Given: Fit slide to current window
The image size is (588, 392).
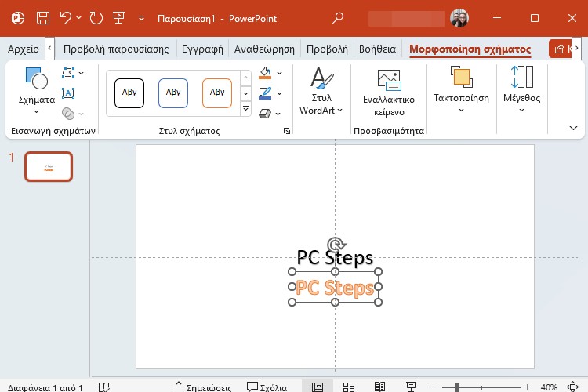Looking at the screenshot, I should coord(572,387).
